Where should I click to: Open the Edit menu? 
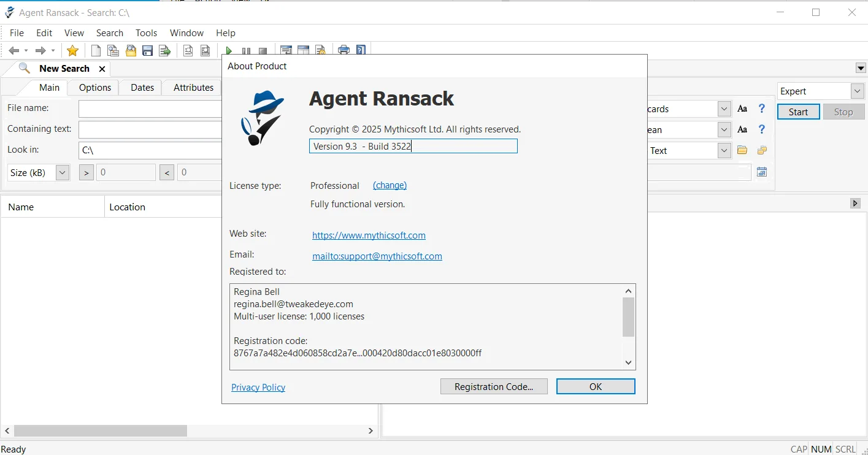pyautogui.click(x=44, y=33)
